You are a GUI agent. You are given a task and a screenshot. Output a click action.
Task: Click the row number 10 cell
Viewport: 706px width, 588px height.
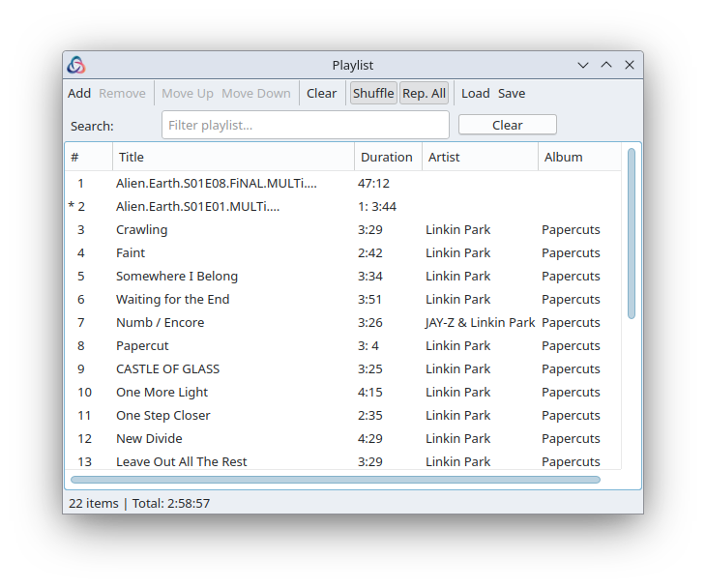(85, 392)
